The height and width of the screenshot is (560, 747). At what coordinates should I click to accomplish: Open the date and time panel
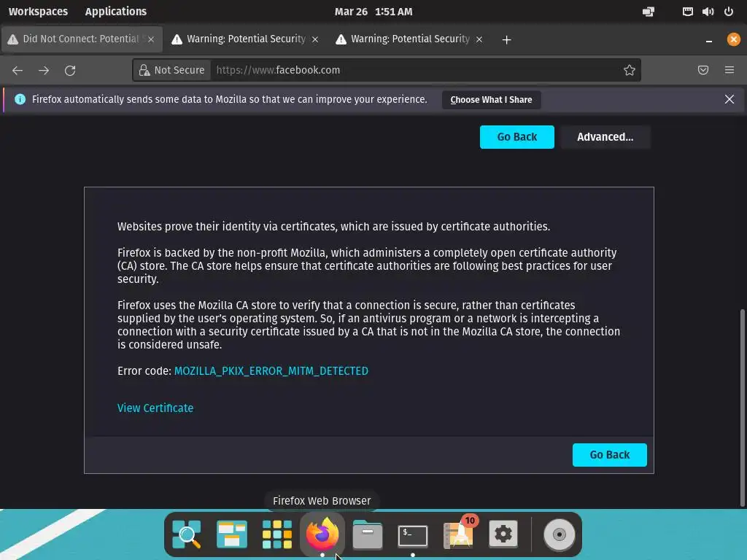[373, 12]
